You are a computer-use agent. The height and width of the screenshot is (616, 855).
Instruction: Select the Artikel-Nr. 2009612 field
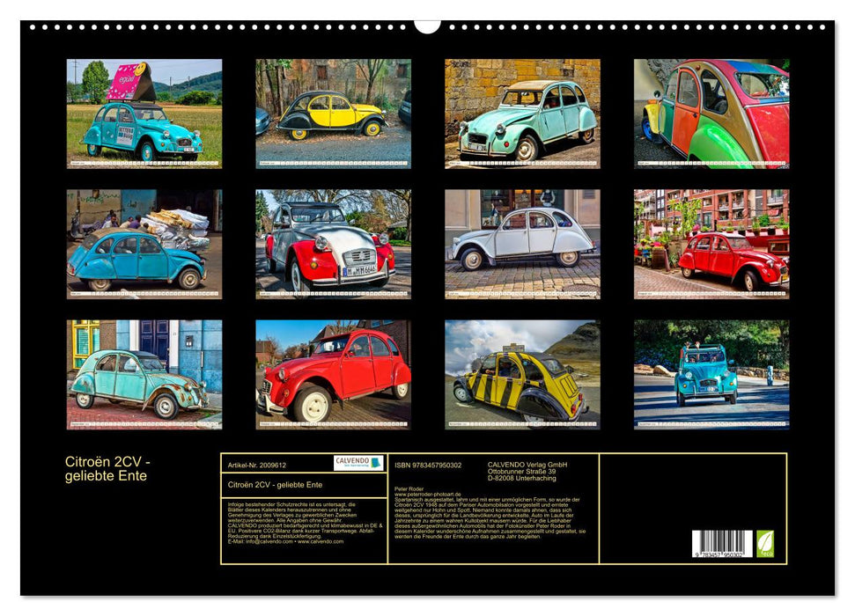(257, 466)
